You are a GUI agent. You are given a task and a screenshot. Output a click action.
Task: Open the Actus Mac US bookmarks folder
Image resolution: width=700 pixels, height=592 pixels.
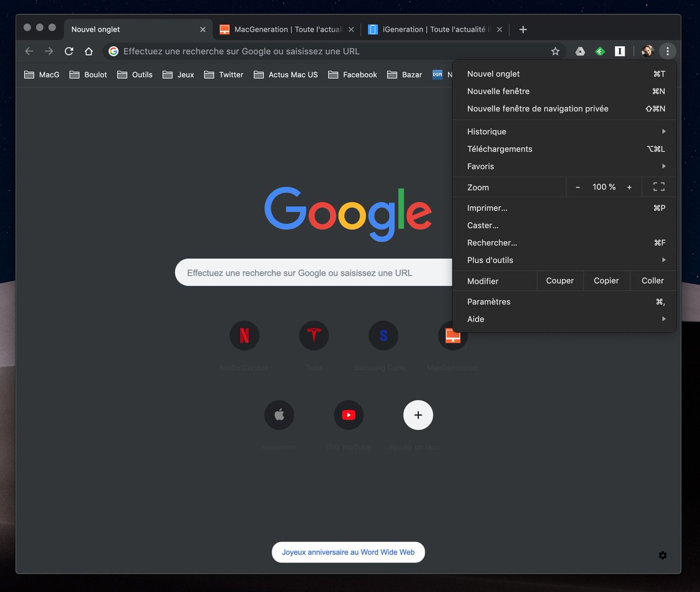pyautogui.click(x=286, y=75)
